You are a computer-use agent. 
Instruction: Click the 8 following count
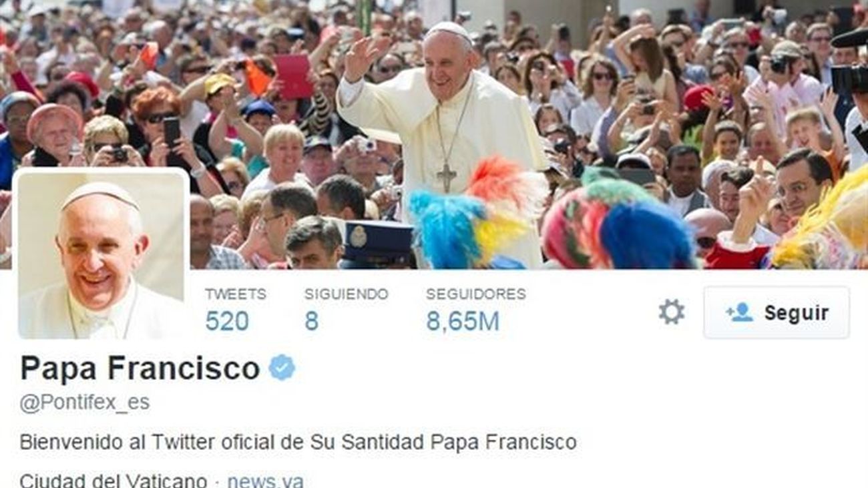click(x=311, y=321)
